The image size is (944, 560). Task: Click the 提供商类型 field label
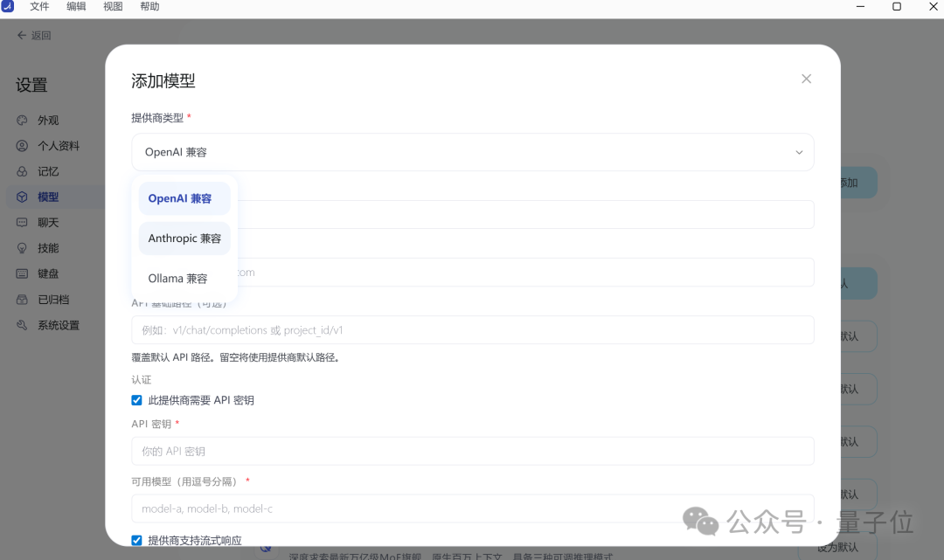(157, 118)
